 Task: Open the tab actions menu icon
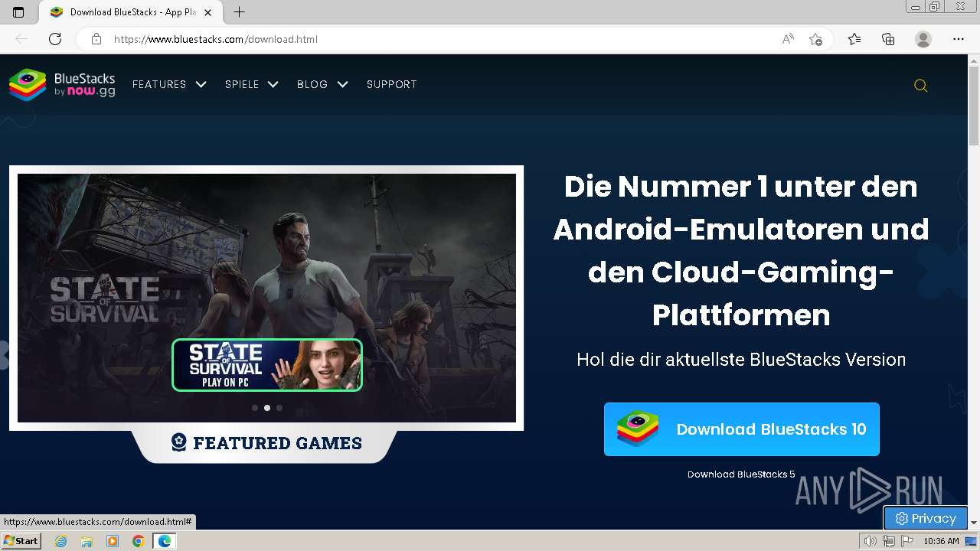pyautogui.click(x=18, y=12)
